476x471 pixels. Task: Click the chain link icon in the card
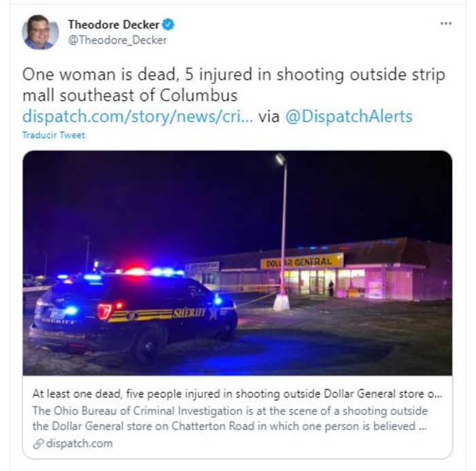pyautogui.click(x=38, y=444)
